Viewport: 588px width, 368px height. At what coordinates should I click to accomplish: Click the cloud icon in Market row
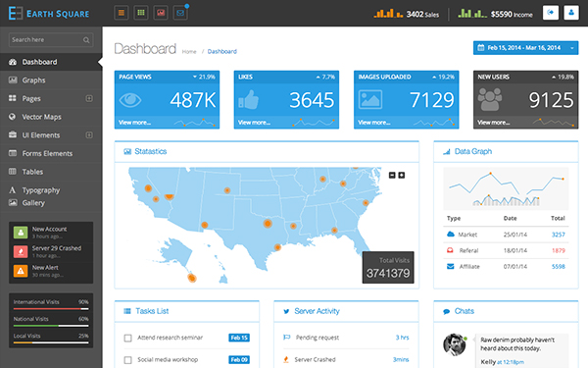(x=451, y=235)
